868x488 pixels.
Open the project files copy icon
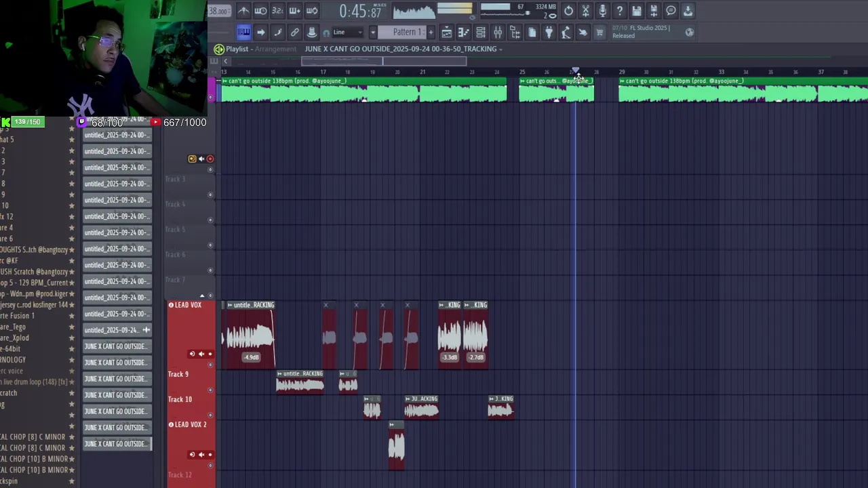point(532,32)
